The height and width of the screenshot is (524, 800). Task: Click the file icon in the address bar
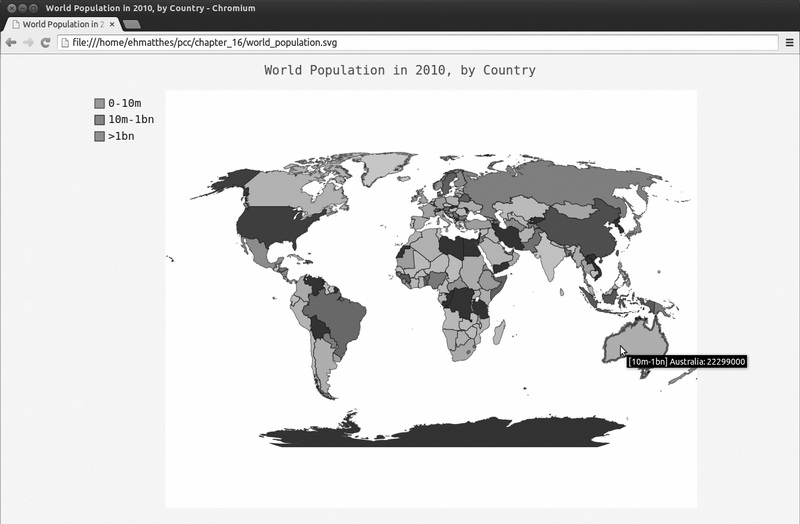[x=65, y=43]
